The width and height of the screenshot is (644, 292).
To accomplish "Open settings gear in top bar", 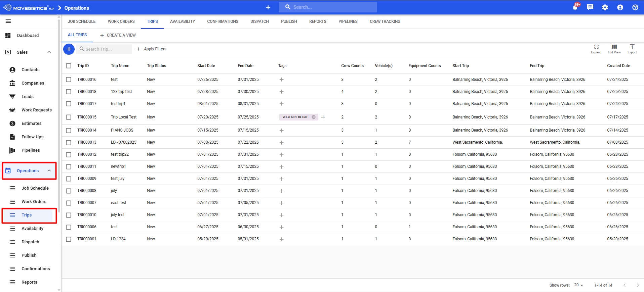I will (x=605, y=7).
